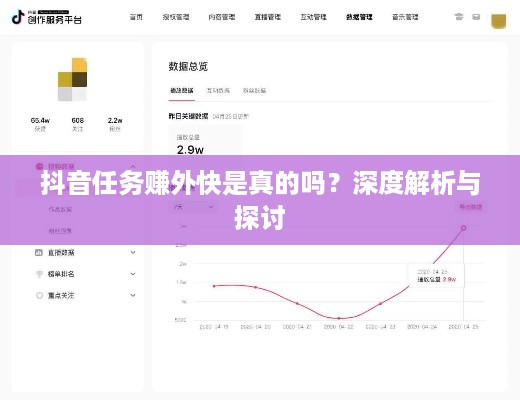
Task: Click the 数据总览 heading
Action: pyautogui.click(x=188, y=66)
